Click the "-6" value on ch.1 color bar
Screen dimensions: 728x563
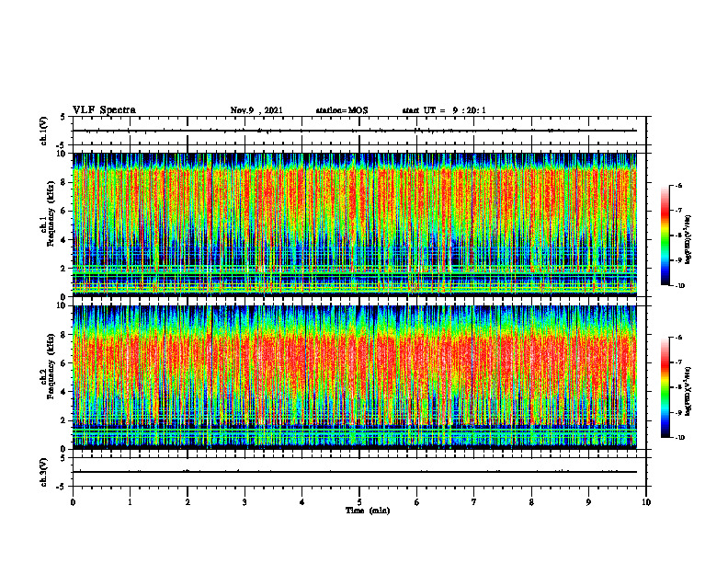click(679, 186)
